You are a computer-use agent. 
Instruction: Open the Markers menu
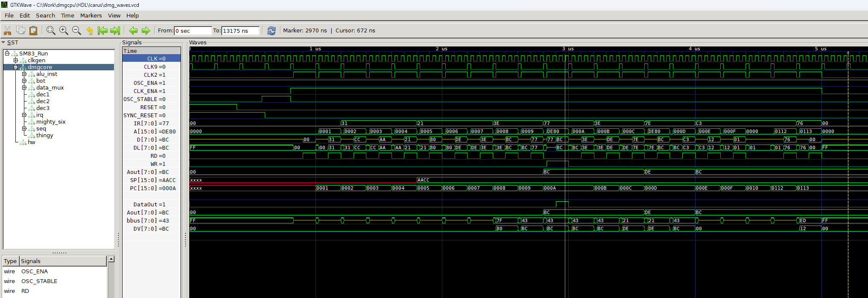(x=91, y=15)
